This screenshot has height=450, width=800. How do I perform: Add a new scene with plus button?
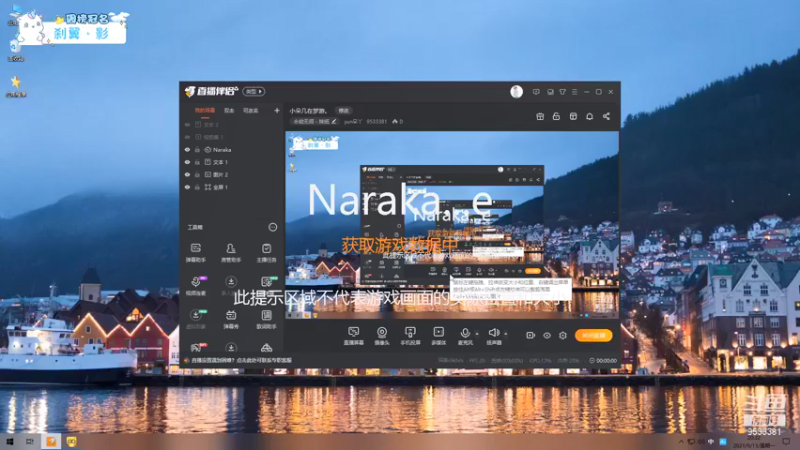[x=277, y=110]
